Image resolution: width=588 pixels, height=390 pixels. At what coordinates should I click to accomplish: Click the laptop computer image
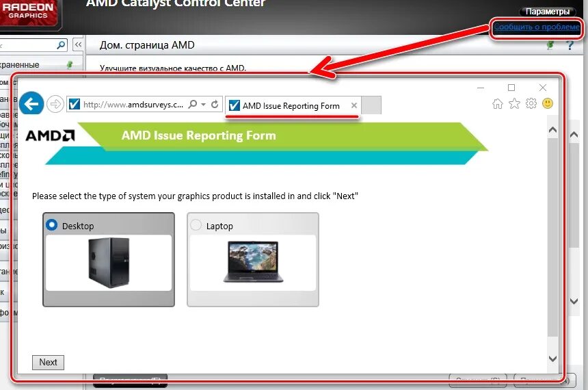(x=253, y=261)
